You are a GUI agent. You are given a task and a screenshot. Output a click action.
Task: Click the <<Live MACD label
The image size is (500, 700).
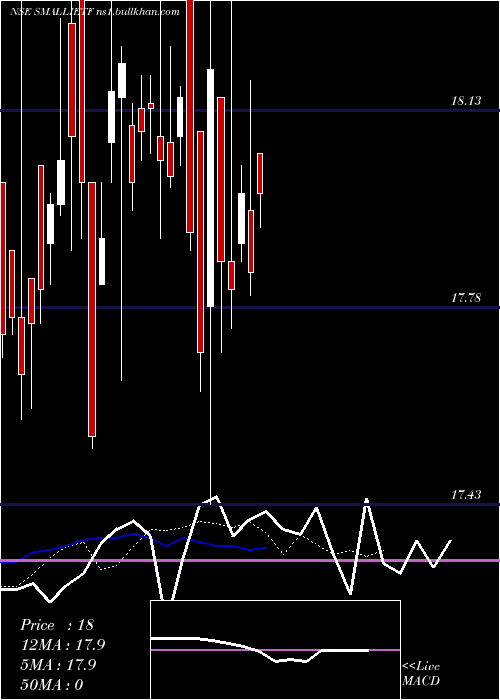point(421,673)
